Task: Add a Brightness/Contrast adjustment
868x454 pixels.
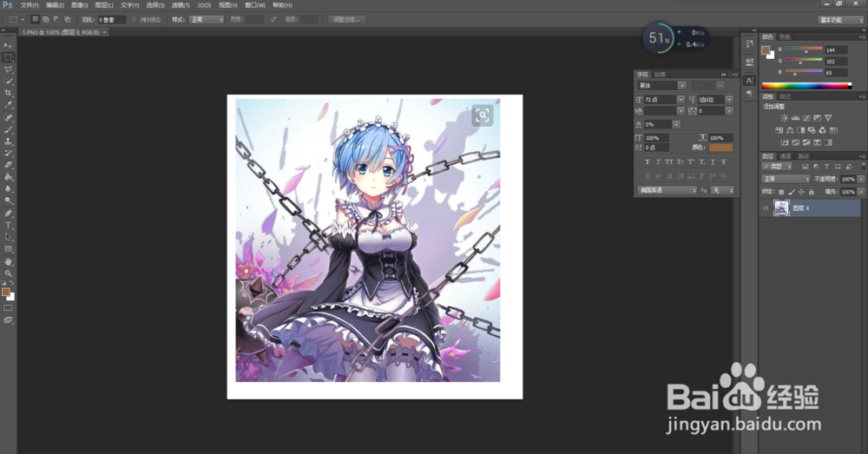Action: click(x=784, y=118)
